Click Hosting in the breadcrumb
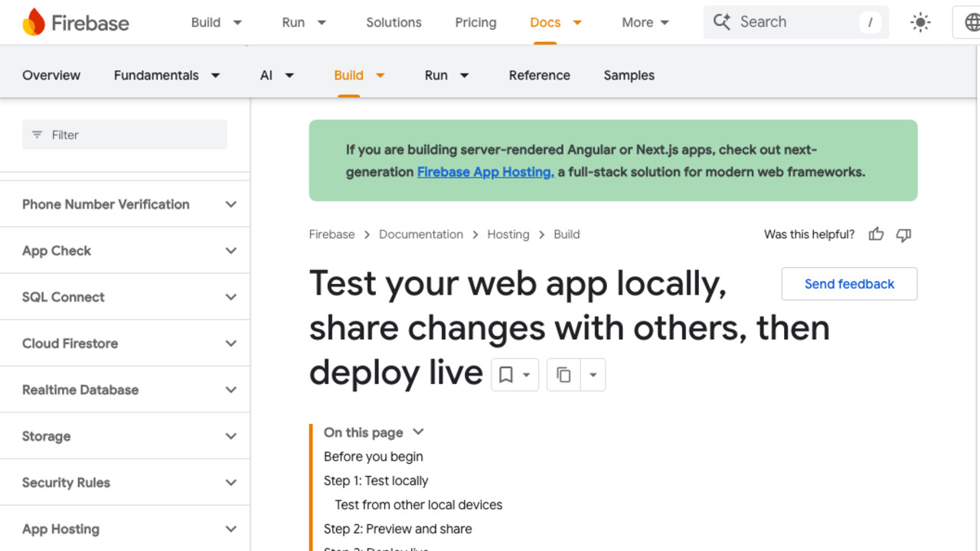 508,235
